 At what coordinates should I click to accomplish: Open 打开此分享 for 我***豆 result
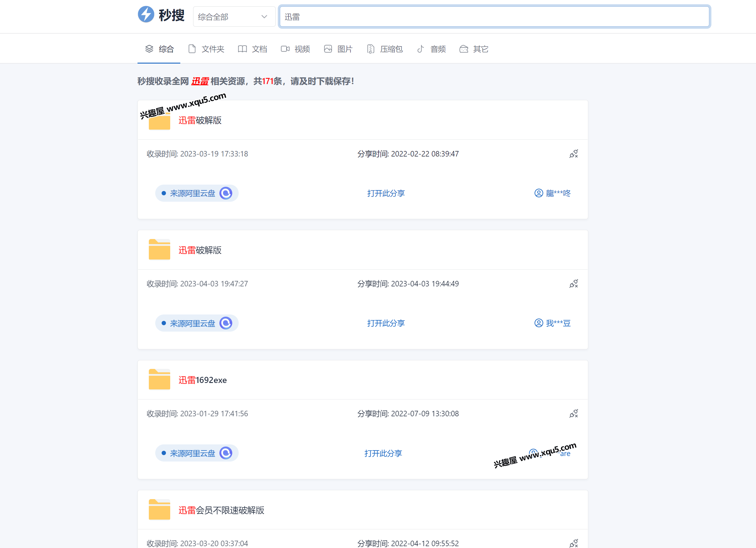click(386, 323)
